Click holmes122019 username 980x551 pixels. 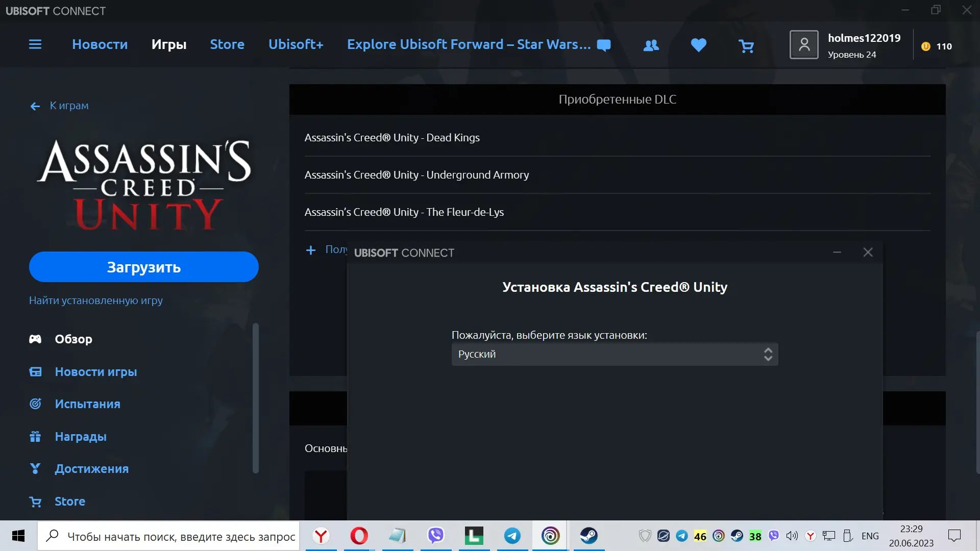[x=864, y=38]
